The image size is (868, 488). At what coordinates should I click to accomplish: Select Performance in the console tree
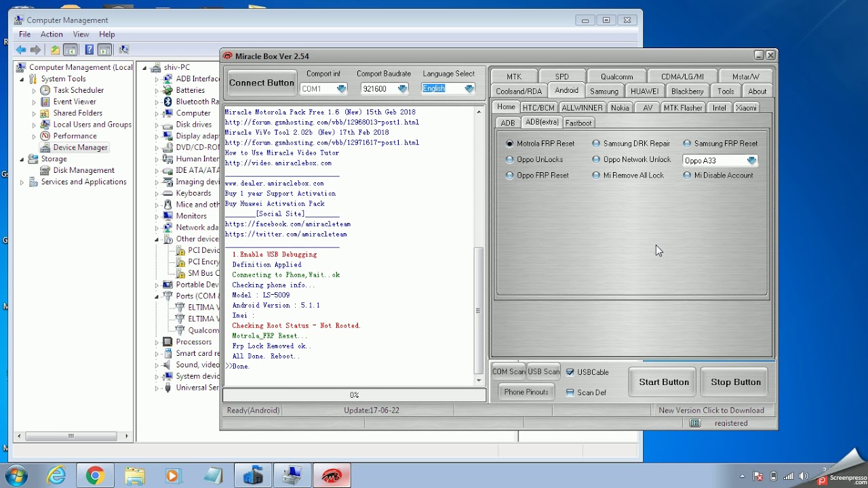[75, 136]
